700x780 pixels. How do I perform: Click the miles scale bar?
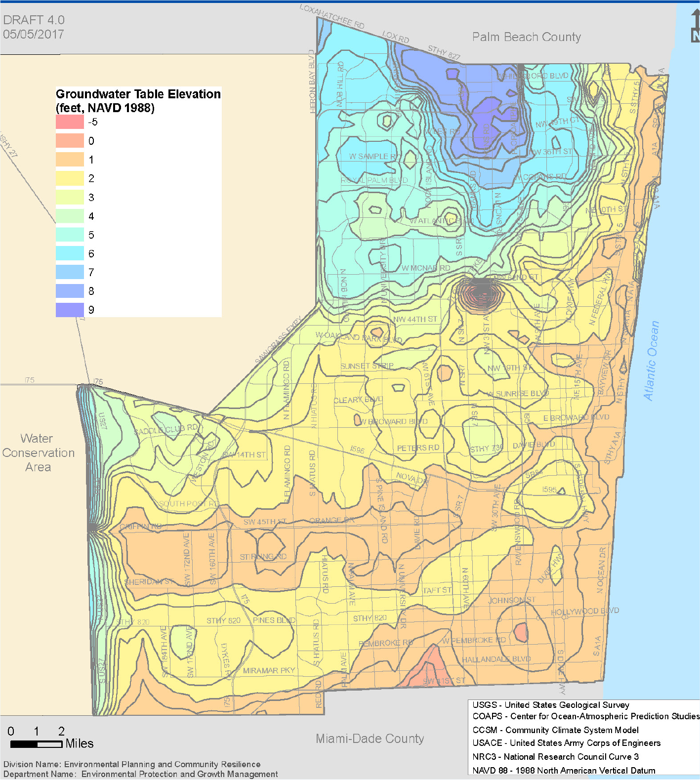(x=36, y=744)
